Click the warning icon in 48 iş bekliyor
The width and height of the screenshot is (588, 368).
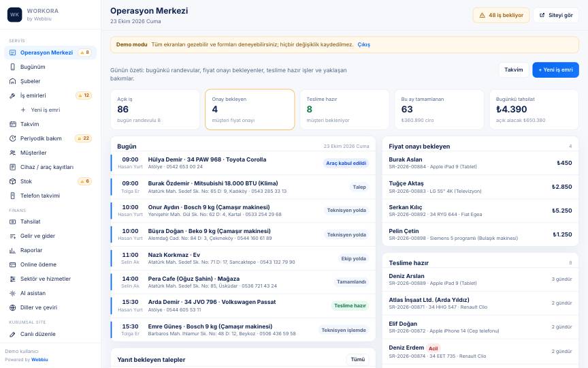pyautogui.click(x=483, y=16)
